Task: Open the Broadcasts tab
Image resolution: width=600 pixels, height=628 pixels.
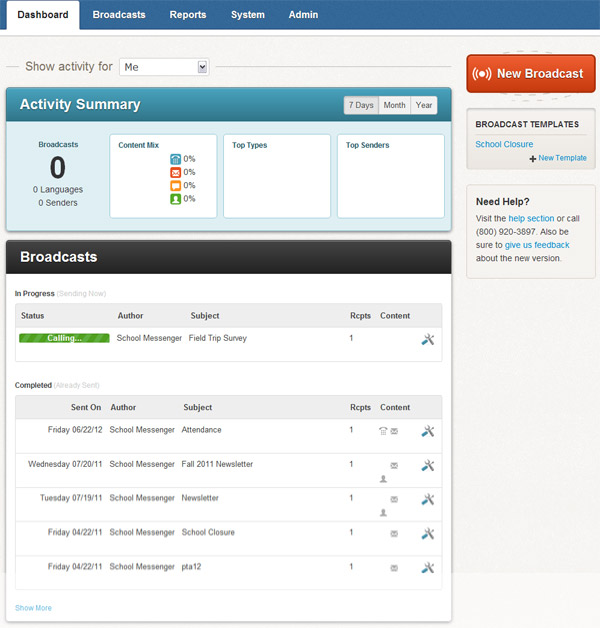Action: 119,15
